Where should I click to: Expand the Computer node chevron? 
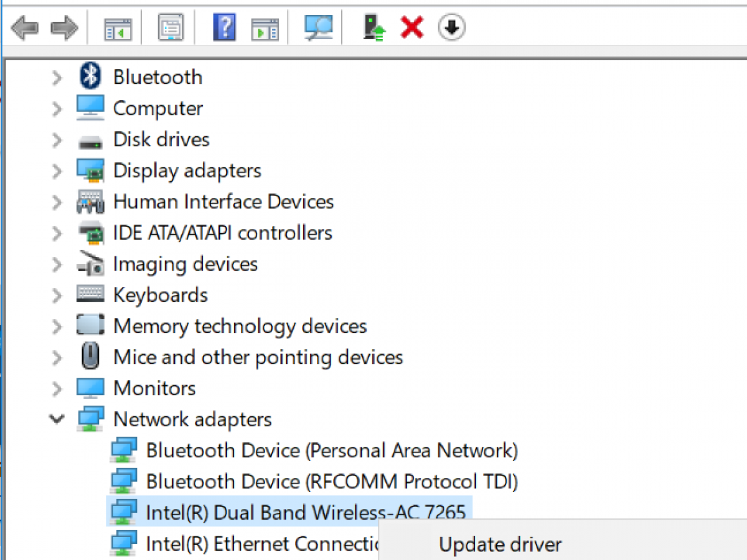coord(57,108)
